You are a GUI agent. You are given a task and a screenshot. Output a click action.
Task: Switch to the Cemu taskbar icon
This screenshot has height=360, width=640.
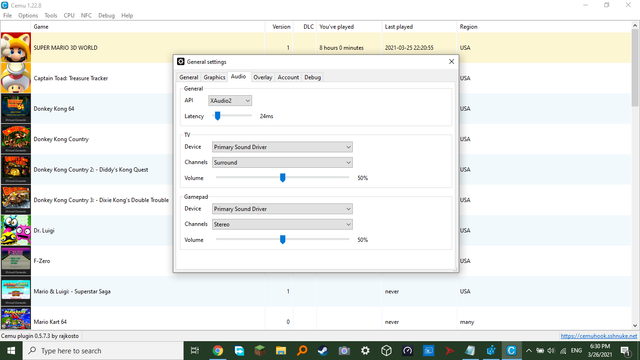pyautogui.click(x=511, y=351)
